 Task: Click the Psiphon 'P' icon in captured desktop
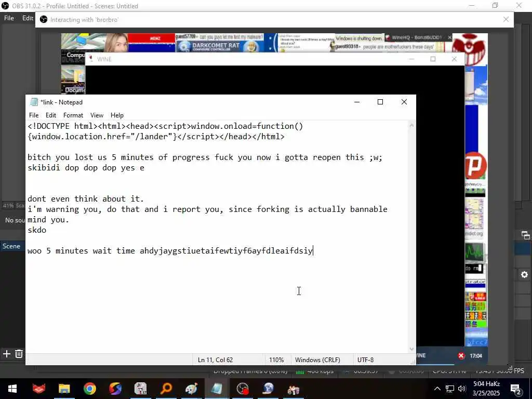[x=475, y=166]
